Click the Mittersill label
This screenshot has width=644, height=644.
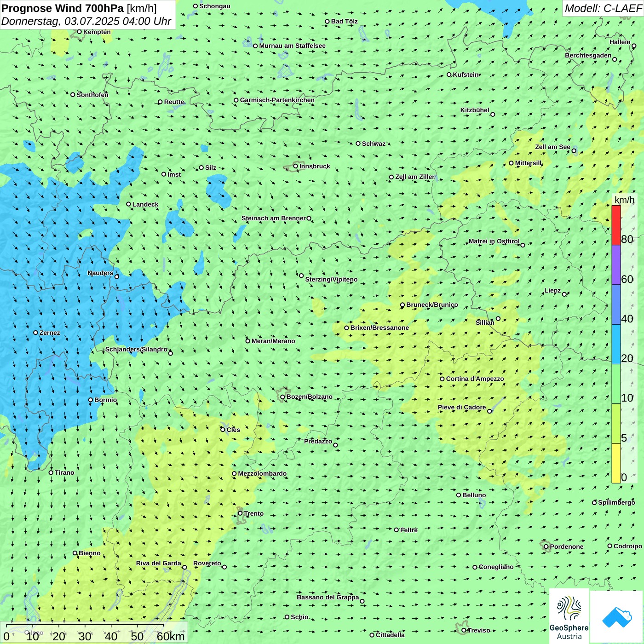(529, 163)
